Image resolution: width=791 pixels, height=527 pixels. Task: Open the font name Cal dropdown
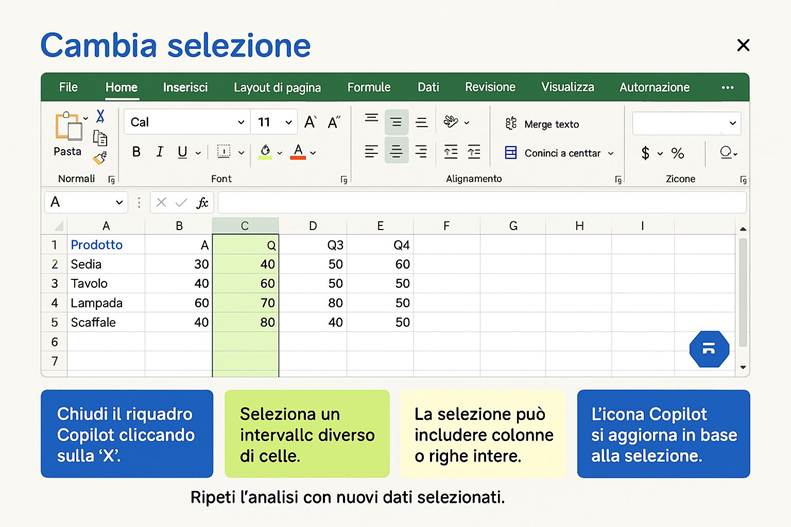tap(241, 123)
